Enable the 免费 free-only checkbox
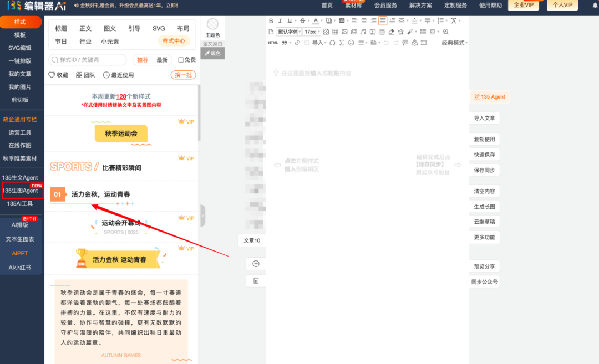Screen dimensions: 599x364 [x=181, y=60]
